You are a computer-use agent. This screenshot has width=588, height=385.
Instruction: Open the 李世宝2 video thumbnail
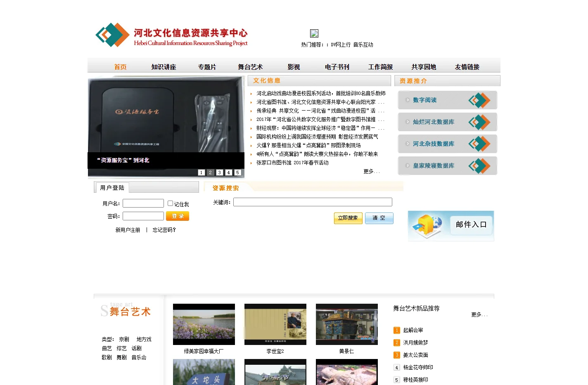(x=275, y=324)
